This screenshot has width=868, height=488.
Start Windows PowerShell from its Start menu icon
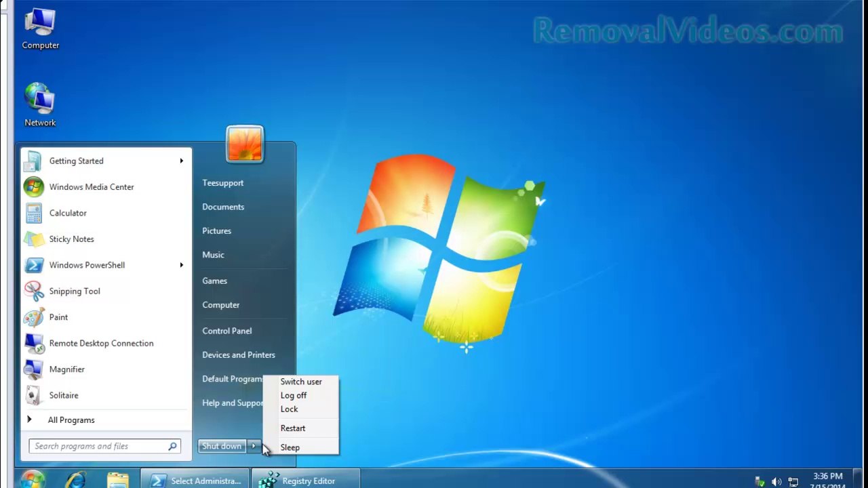pos(34,265)
